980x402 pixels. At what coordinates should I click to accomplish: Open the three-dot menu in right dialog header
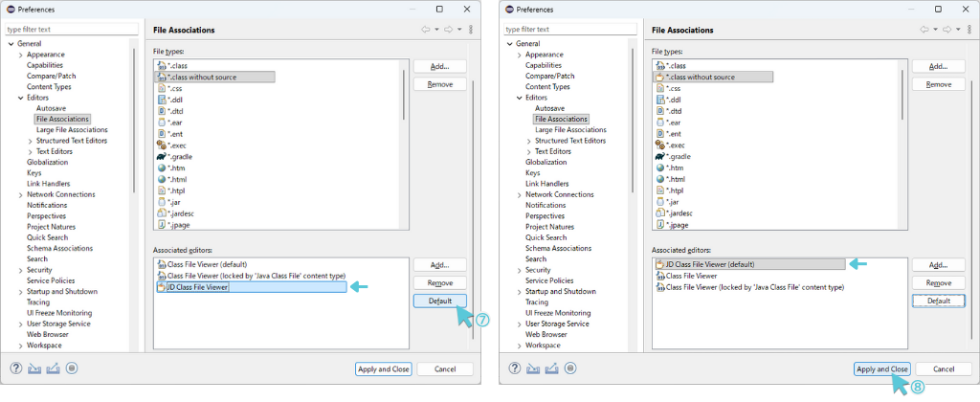point(969,30)
